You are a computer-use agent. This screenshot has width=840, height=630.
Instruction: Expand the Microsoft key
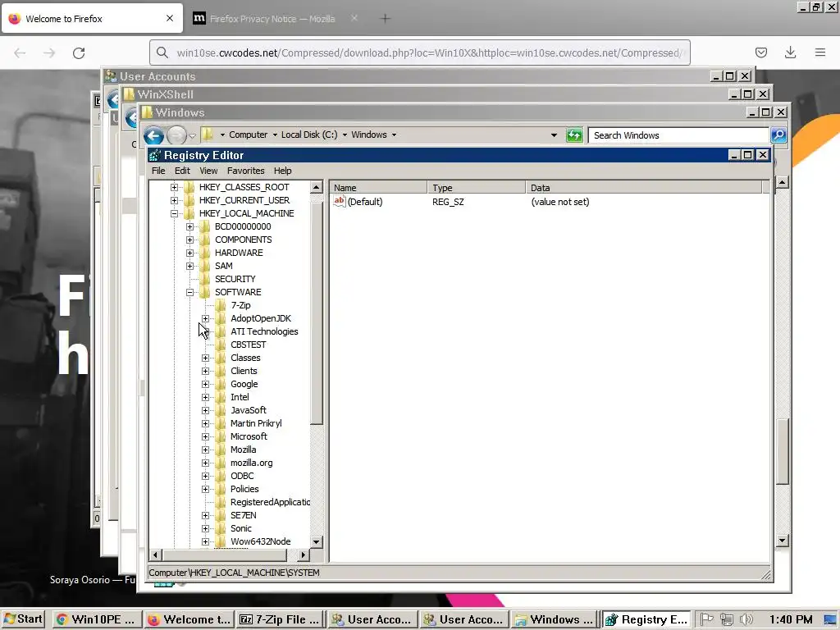coord(205,436)
